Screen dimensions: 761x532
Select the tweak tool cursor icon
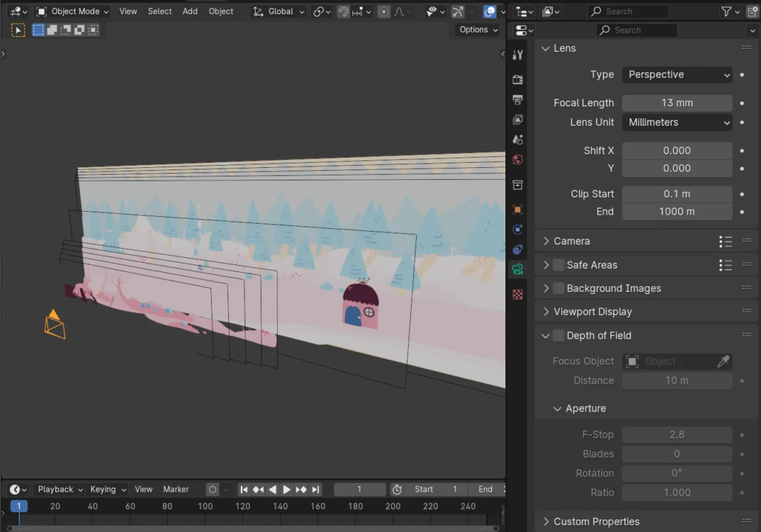(x=18, y=30)
